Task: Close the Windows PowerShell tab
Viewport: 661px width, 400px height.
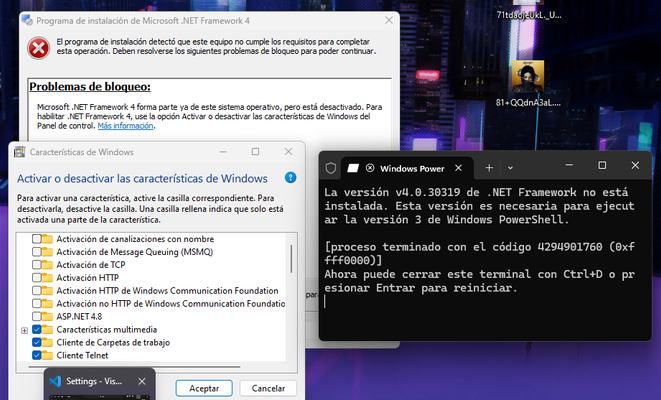Action: click(458, 168)
